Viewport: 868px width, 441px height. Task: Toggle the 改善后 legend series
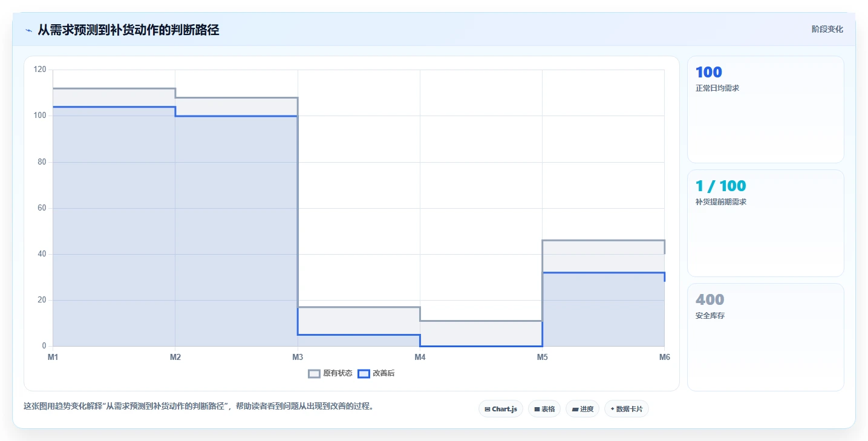(x=376, y=373)
